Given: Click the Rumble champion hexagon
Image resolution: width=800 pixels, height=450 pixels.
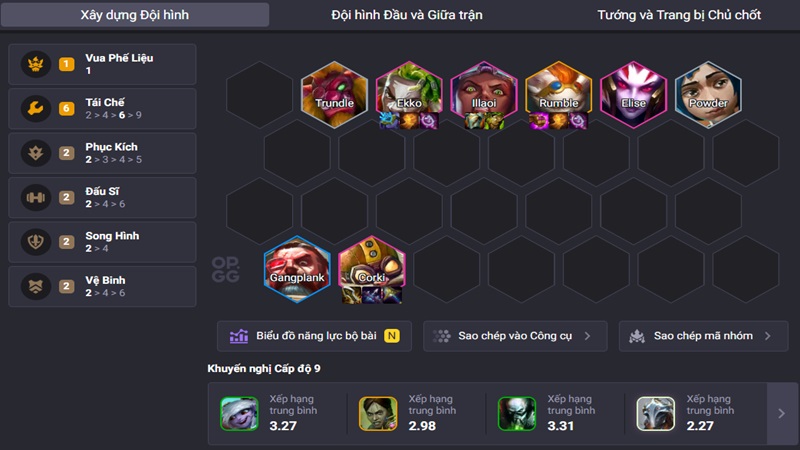Looking at the screenshot, I should 559,94.
